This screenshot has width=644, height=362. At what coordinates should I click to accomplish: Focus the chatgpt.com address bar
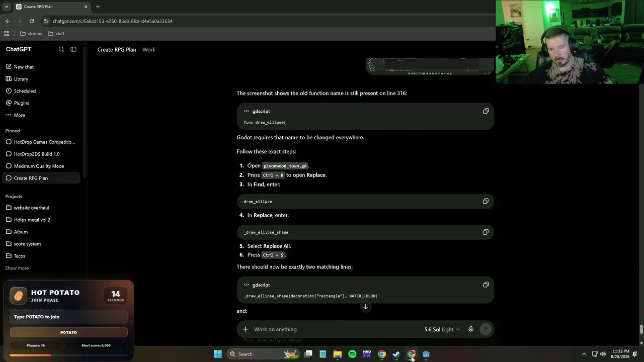[x=267, y=21]
